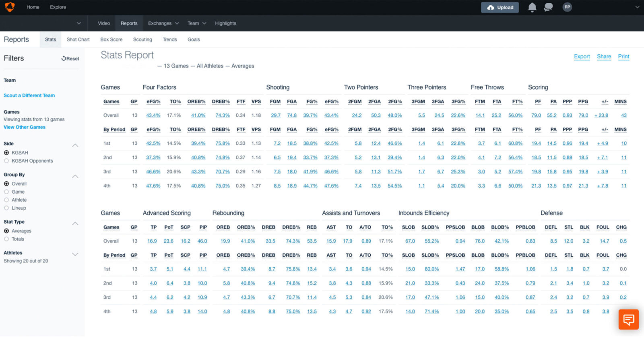The image size is (644, 338).
Task: Click the Overall eFG% value 43.4%
Action: click(153, 115)
